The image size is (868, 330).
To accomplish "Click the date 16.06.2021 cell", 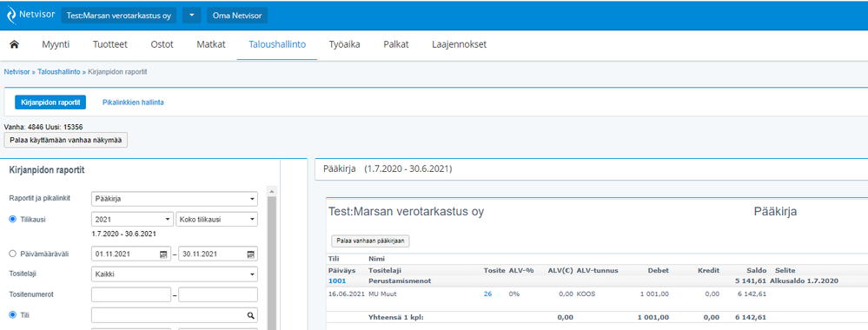I will tap(347, 294).
